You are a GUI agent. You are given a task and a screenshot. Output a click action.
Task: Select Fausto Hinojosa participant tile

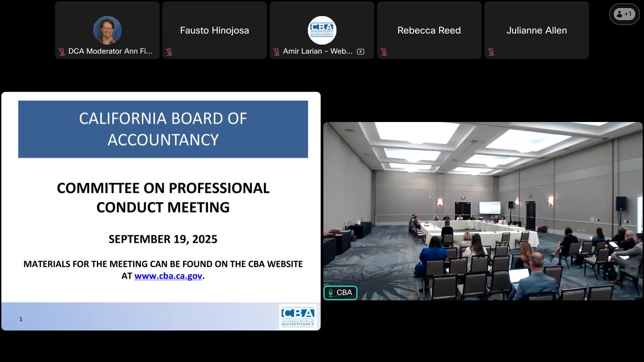[x=215, y=30]
